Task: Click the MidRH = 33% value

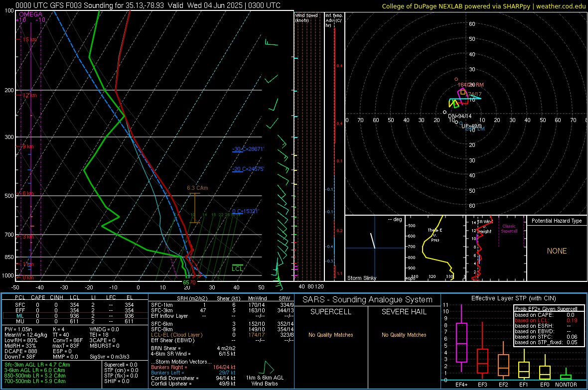Action: click(x=20, y=346)
